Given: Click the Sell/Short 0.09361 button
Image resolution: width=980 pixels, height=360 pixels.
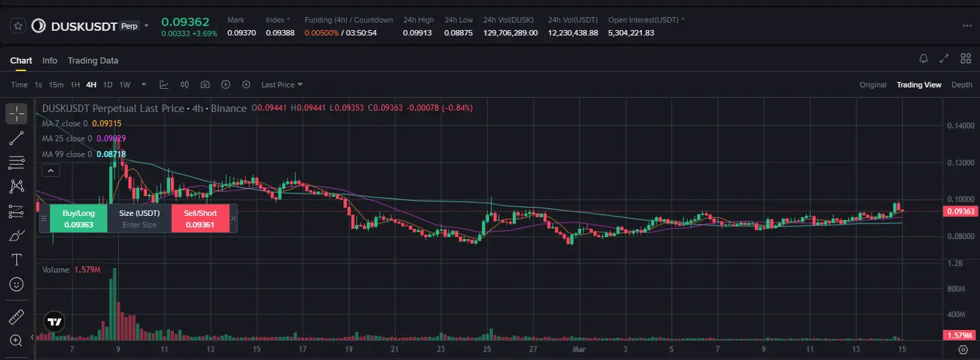Looking at the screenshot, I should click(199, 219).
